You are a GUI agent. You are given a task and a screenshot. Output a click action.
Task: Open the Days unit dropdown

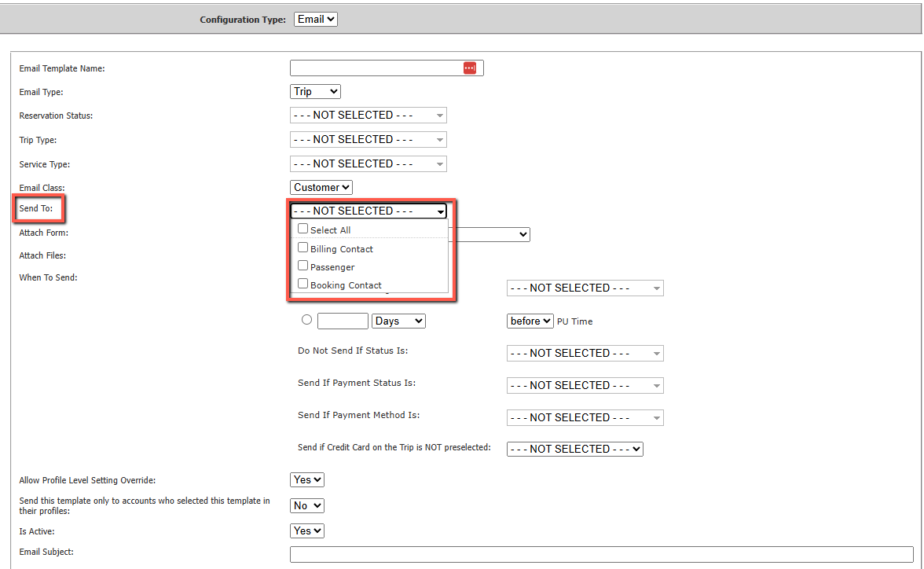click(398, 321)
